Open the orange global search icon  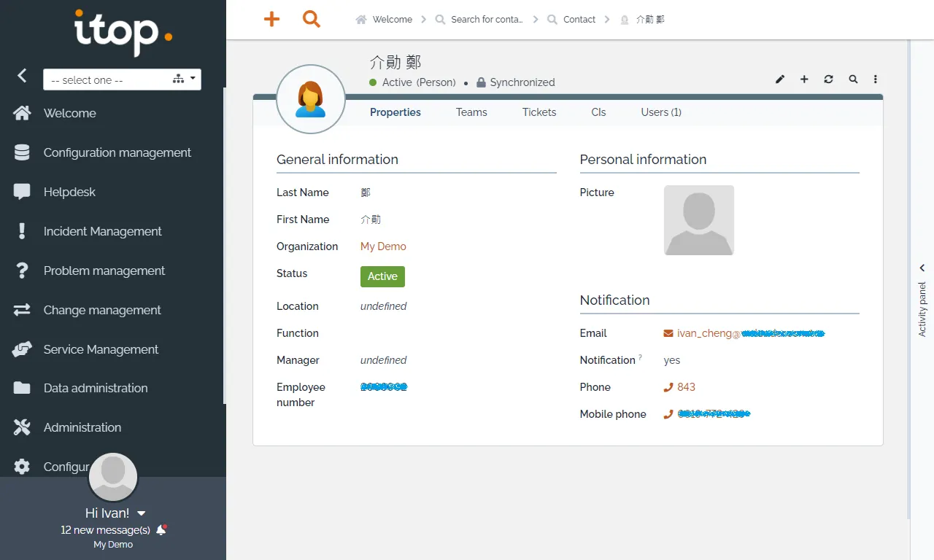312,19
